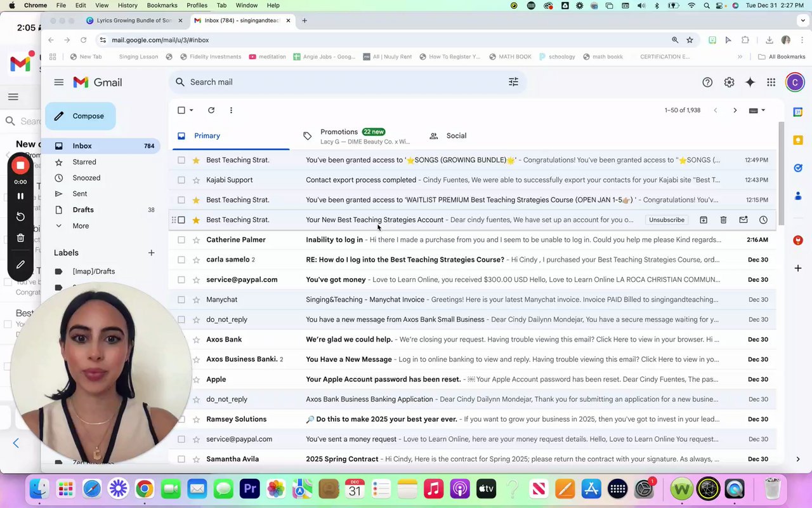This screenshot has width=812, height=508.
Task: Open Contacts side panel icon
Action: pos(798,196)
